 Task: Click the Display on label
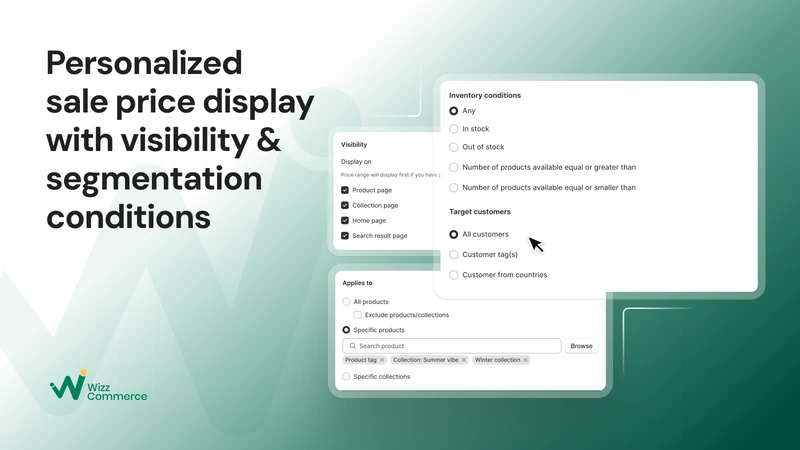(x=356, y=162)
